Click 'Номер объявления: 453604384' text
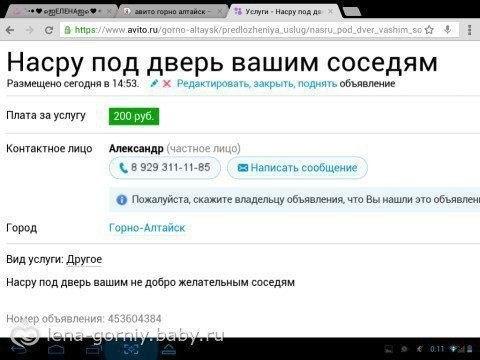 pyautogui.click(x=84, y=319)
